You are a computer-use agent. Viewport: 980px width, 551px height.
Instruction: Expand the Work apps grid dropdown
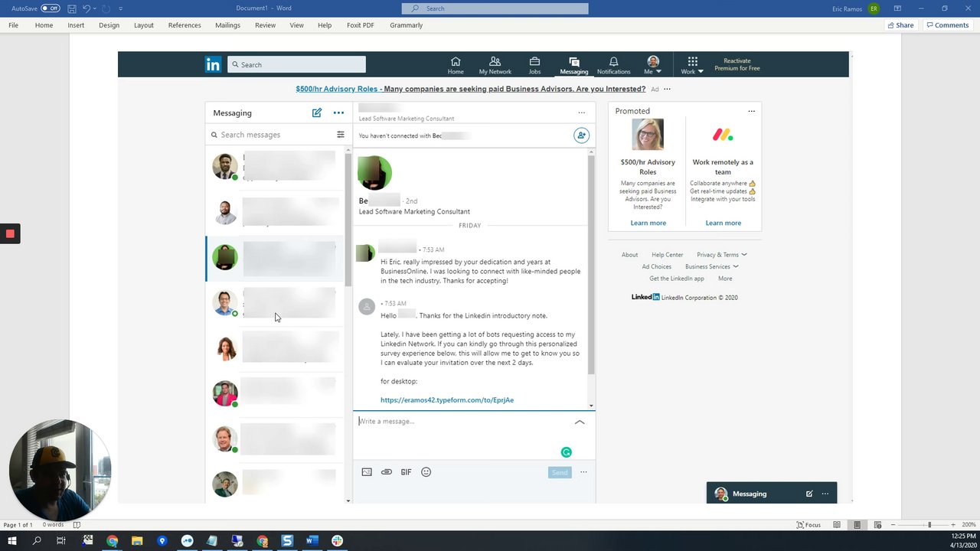click(692, 65)
